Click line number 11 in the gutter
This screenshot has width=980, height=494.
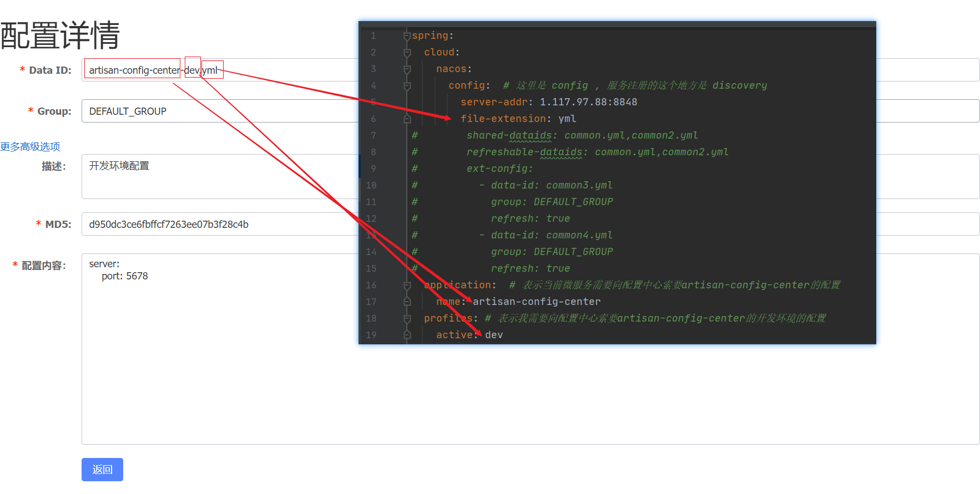click(371, 202)
